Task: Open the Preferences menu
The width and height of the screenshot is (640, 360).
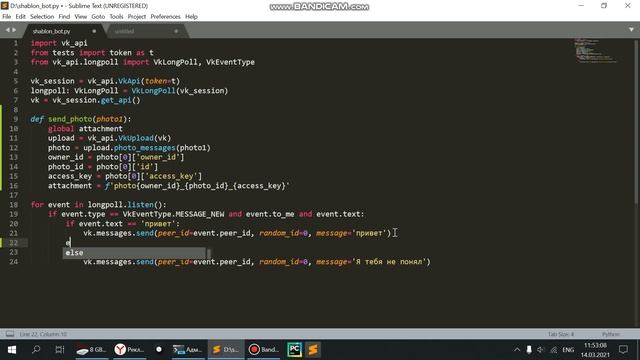Action: (165, 17)
